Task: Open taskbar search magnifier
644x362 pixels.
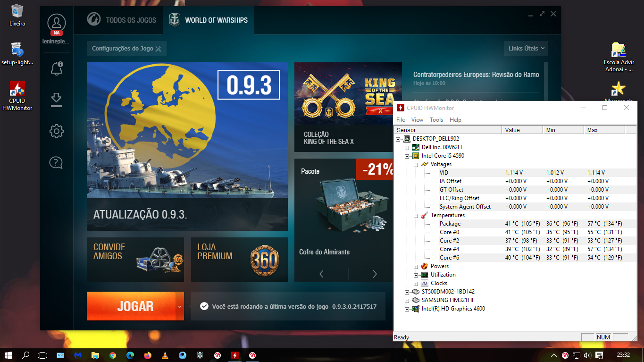Action: [x=26, y=355]
